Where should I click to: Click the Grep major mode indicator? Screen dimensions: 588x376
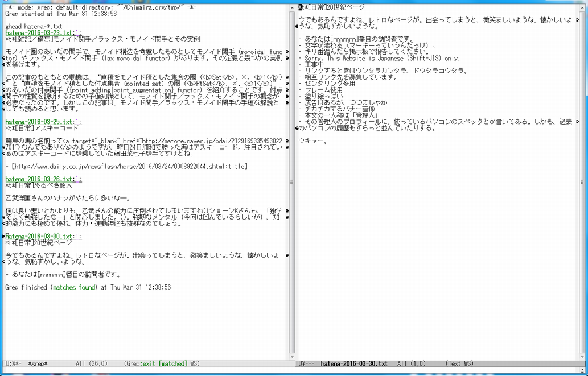click(x=133, y=363)
